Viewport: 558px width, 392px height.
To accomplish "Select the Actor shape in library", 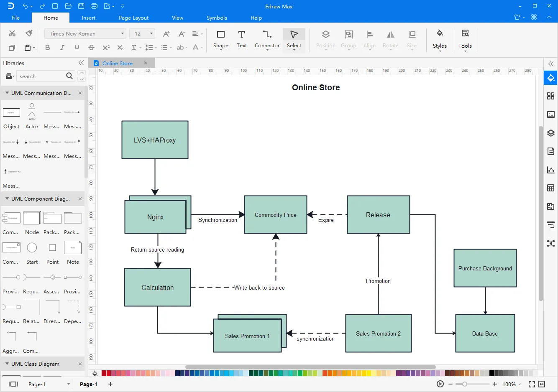I will point(32,116).
